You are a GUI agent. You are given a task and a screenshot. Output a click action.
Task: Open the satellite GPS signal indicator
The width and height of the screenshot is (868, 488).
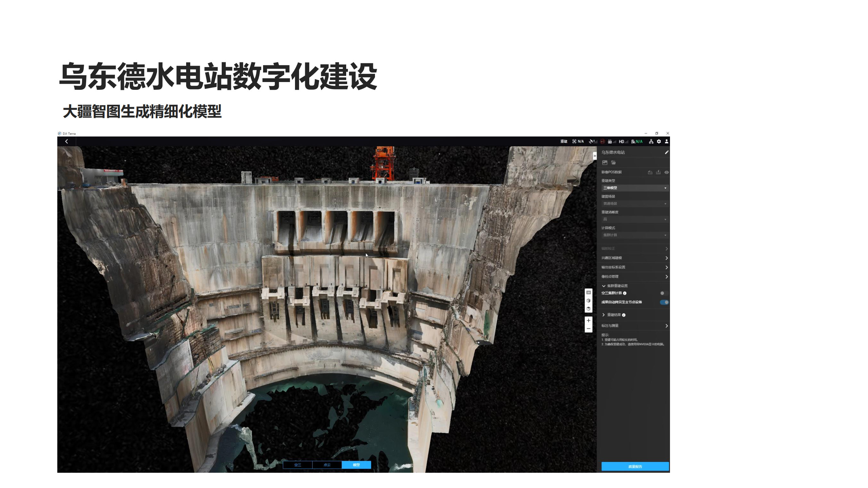point(593,142)
